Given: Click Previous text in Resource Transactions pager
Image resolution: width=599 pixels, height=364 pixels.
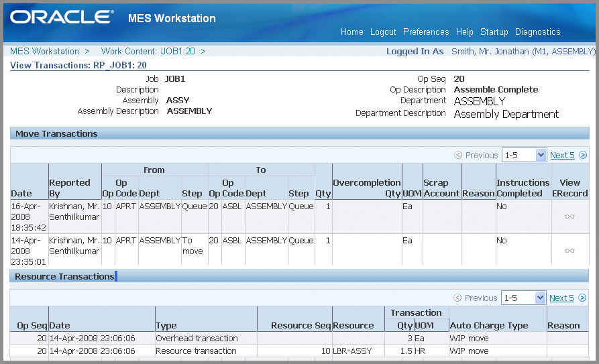Looking at the screenshot, I should click(x=480, y=298).
